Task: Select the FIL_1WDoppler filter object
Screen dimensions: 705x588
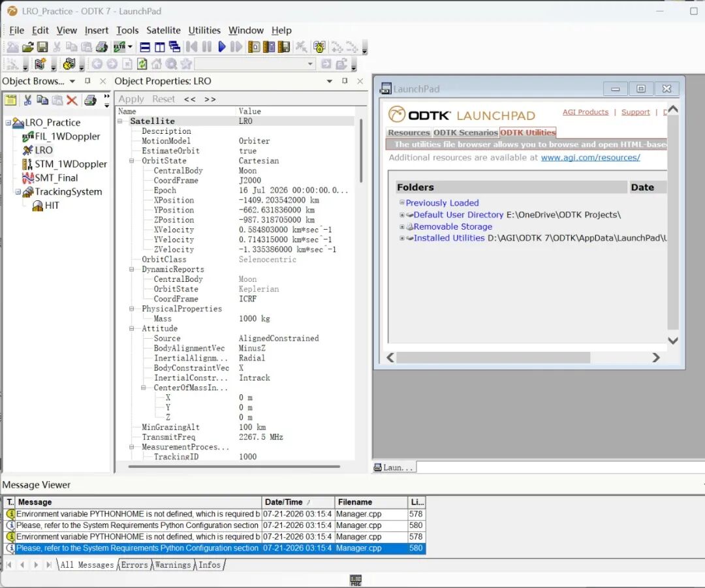Action: pyautogui.click(x=67, y=136)
